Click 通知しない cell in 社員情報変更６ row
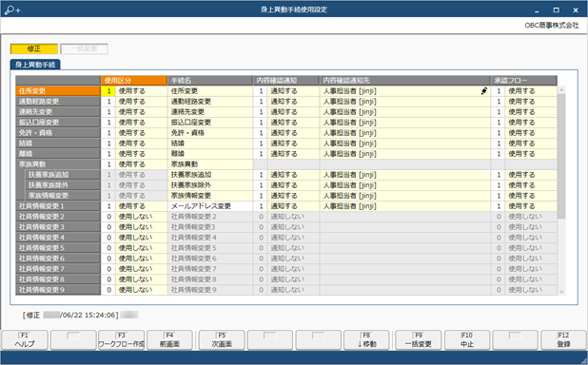The image size is (588, 365). (x=293, y=259)
